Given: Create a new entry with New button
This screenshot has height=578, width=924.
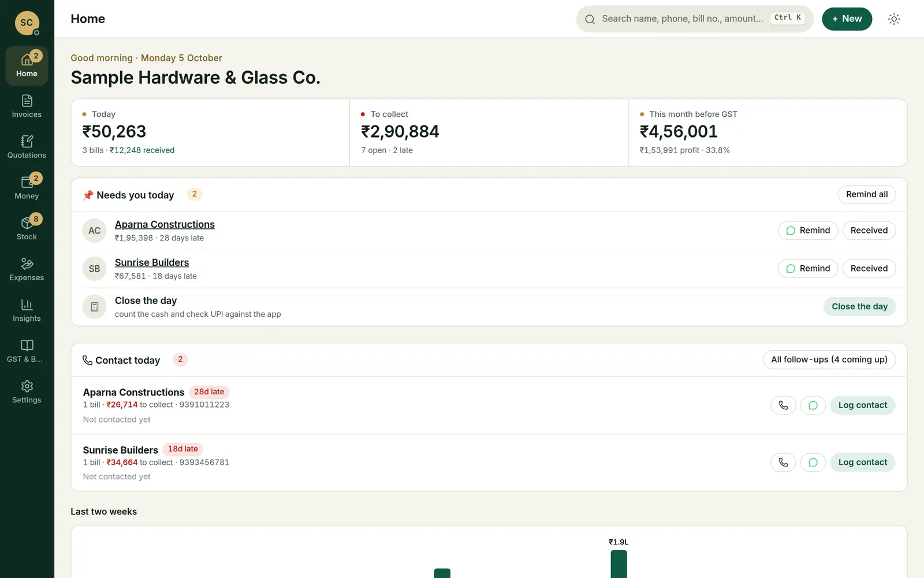Looking at the screenshot, I should (x=847, y=19).
